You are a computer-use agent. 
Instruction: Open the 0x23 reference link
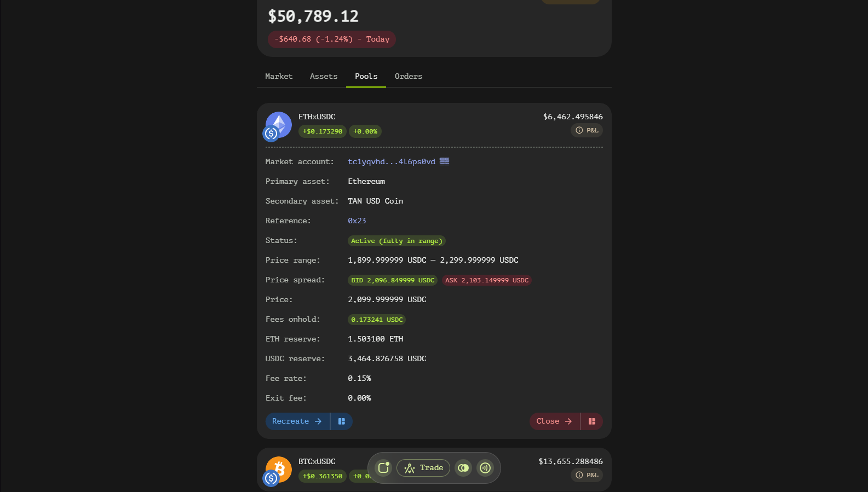tap(357, 221)
